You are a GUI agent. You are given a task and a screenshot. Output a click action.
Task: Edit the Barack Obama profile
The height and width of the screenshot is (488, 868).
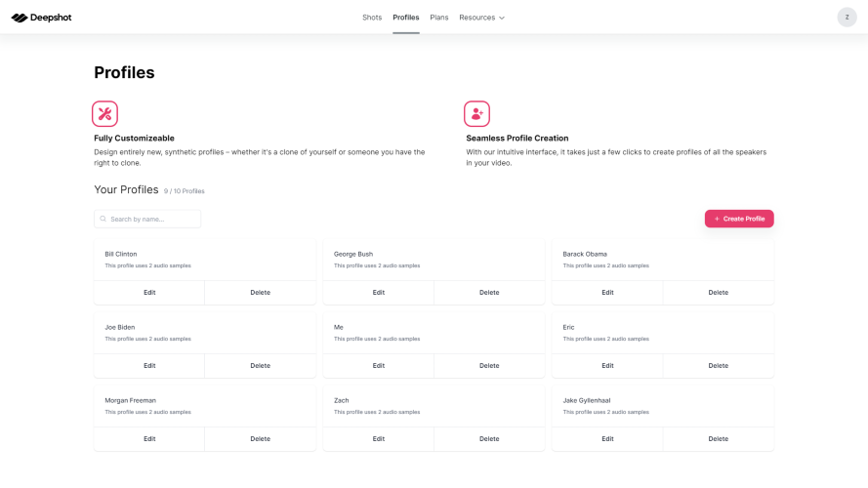coord(607,292)
